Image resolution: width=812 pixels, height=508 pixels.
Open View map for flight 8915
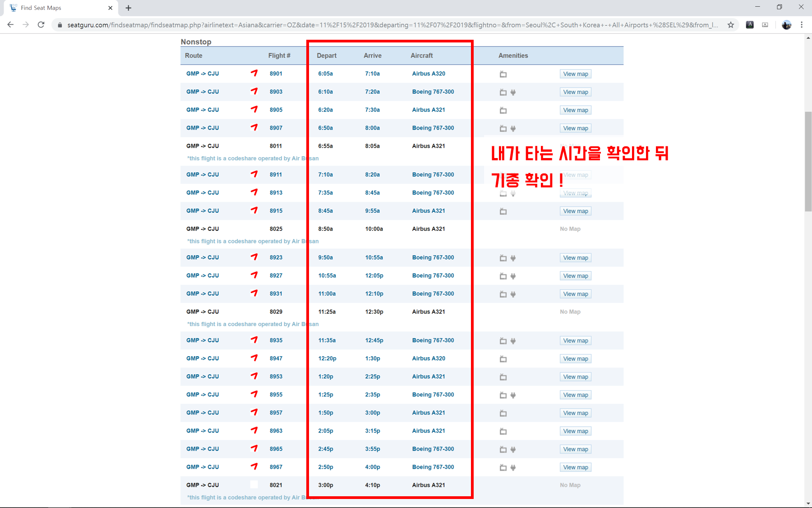576,211
